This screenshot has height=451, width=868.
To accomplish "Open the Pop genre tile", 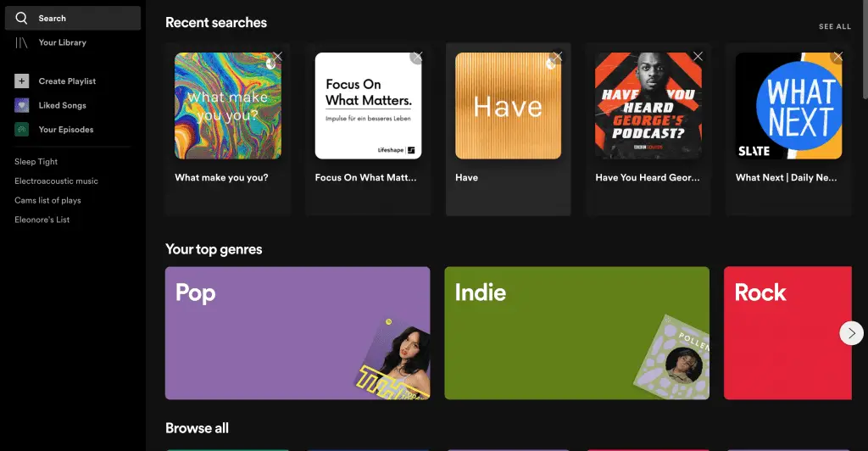I will (x=298, y=333).
